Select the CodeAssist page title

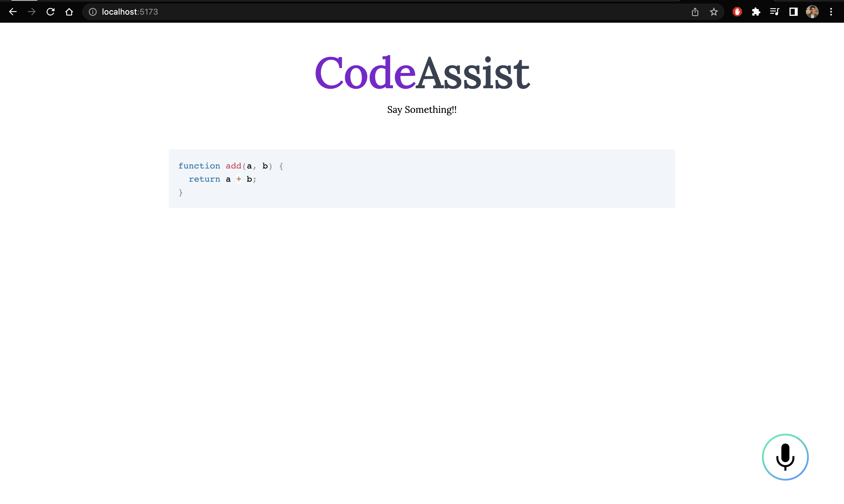(422, 72)
